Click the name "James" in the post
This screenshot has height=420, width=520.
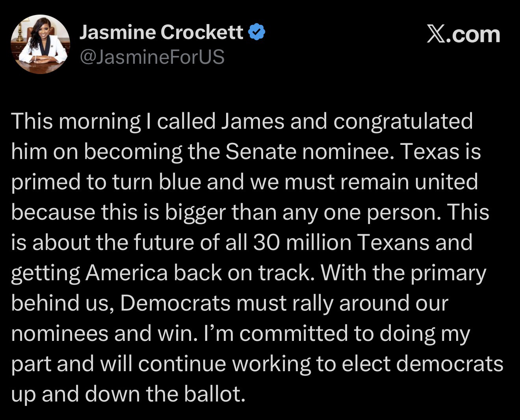coord(252,121)
